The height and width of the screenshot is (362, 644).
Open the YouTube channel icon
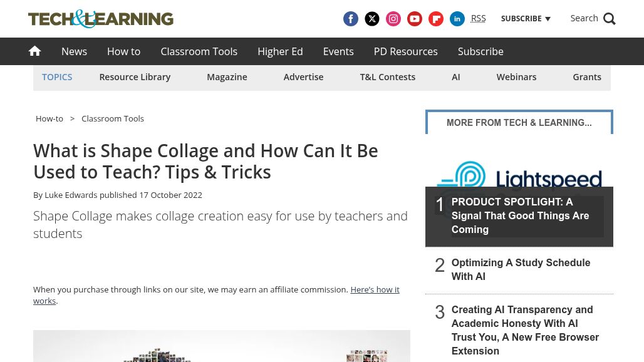[415, 19]
